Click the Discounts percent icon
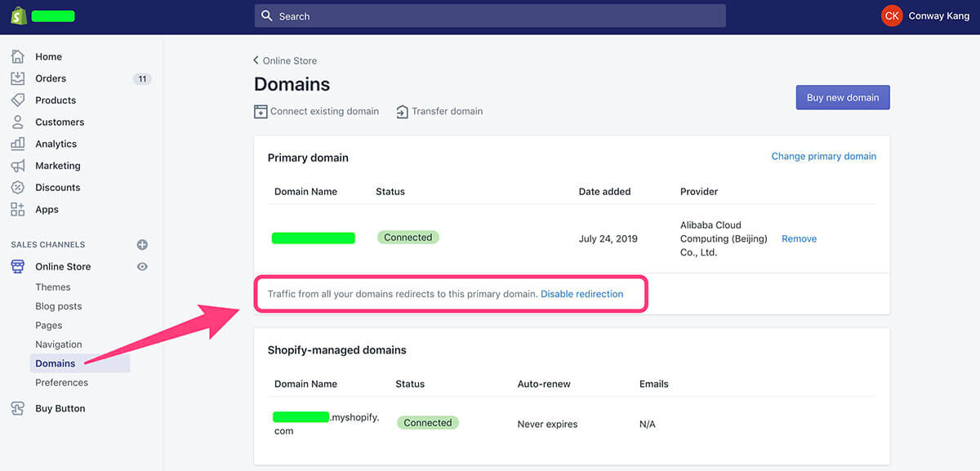 [x=18, y=187]
